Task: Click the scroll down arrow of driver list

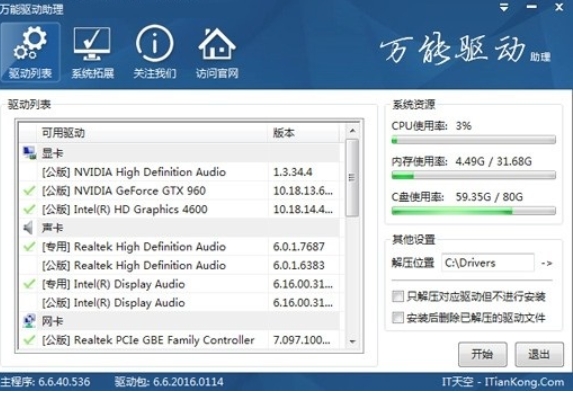Action: [x=352, y=341]
